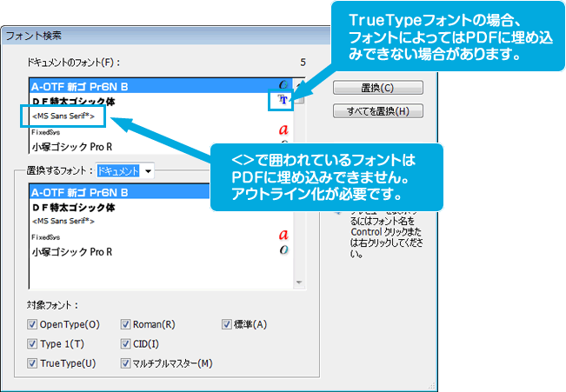Select <MS Sans Serif*> in the document fonts list
Viewport: 566px width, 392px height.
click(x=68, y=115)
